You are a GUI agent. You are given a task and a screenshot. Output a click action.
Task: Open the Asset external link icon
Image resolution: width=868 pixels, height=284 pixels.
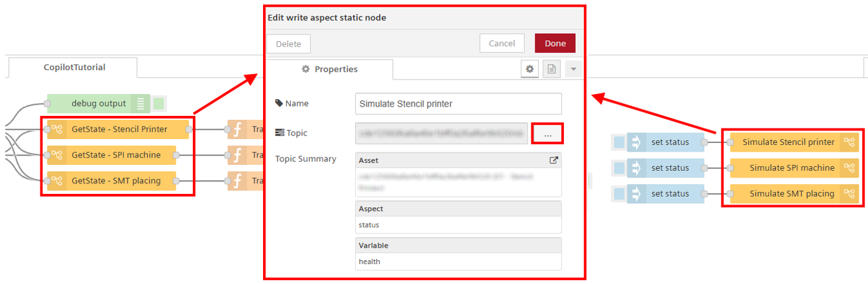pos(553,160)
